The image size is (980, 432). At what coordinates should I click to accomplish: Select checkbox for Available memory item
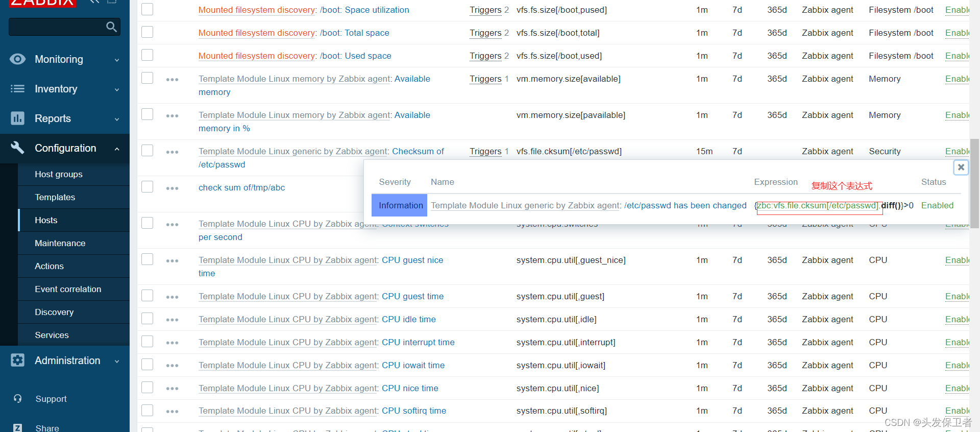pos(147,78)
